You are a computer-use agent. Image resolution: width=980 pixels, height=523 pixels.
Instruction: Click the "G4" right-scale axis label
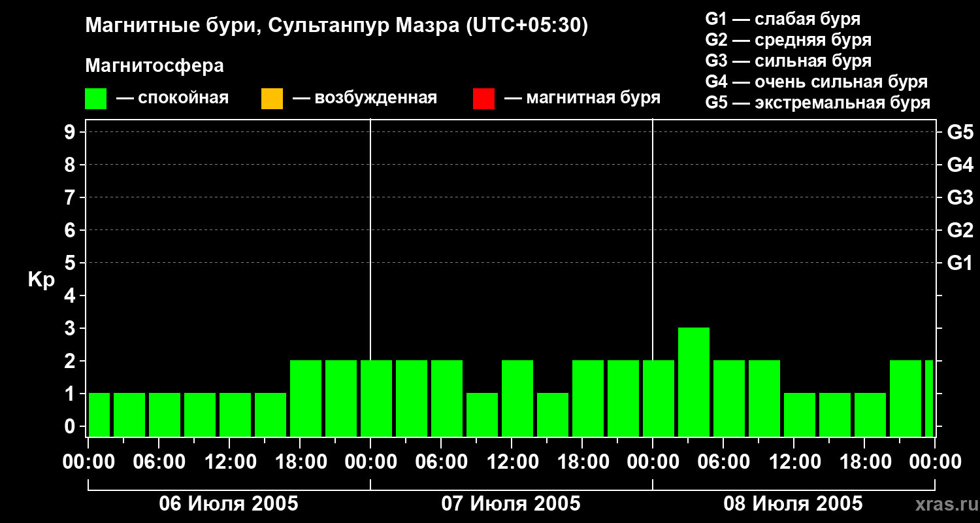point(960,165)
